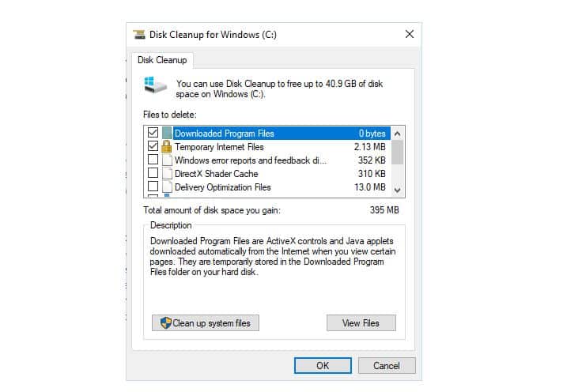The height and width of the screenshot is (392, 582).
Task: Click the Disk Cleanup title bar icon
Action: coord(139,35)
